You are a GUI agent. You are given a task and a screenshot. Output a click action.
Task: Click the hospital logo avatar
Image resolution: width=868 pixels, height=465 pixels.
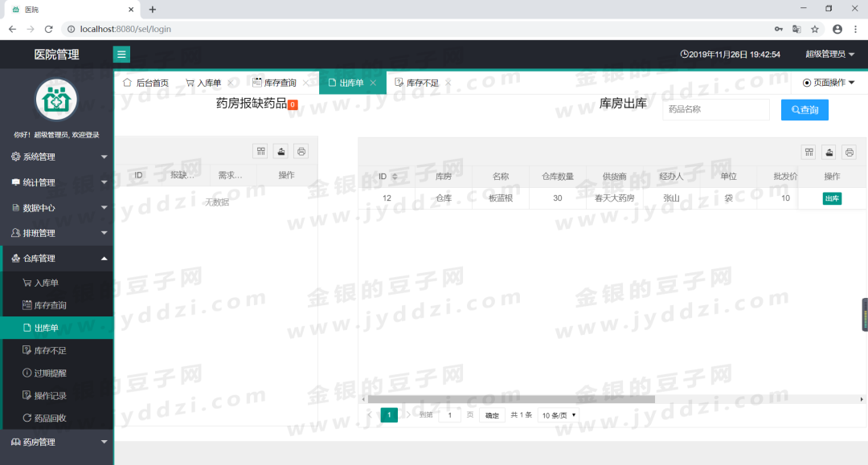click(56, 100)
